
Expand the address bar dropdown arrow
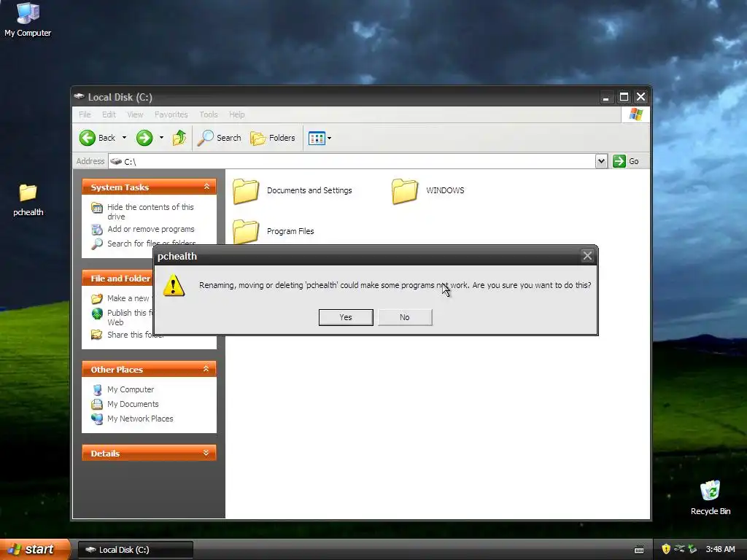601,161
